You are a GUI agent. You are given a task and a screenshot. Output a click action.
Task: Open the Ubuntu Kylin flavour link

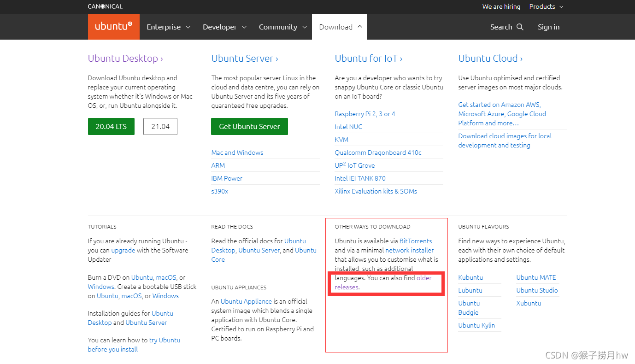tap(476, 325)
